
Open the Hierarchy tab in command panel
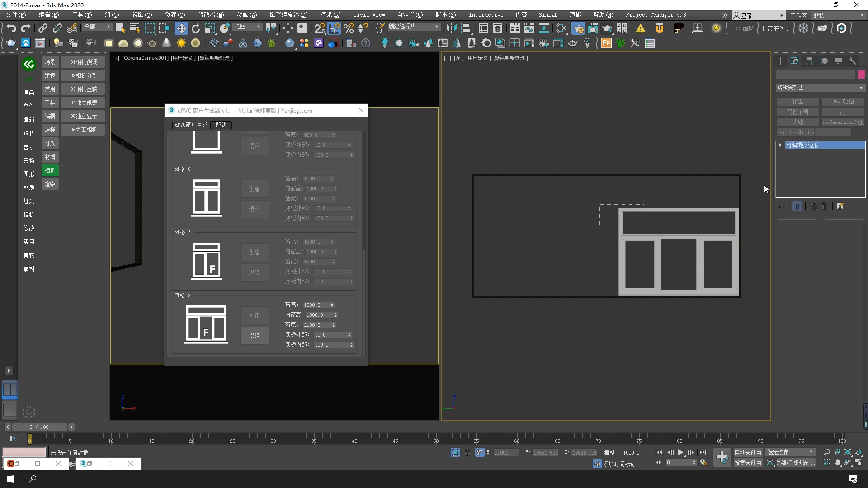[809, 61]
